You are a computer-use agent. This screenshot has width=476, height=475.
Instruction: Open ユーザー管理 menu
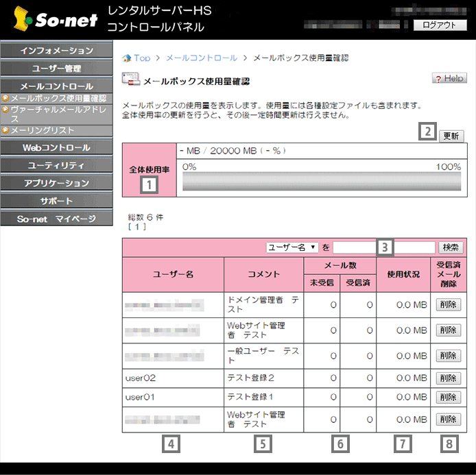click(56, 69)
